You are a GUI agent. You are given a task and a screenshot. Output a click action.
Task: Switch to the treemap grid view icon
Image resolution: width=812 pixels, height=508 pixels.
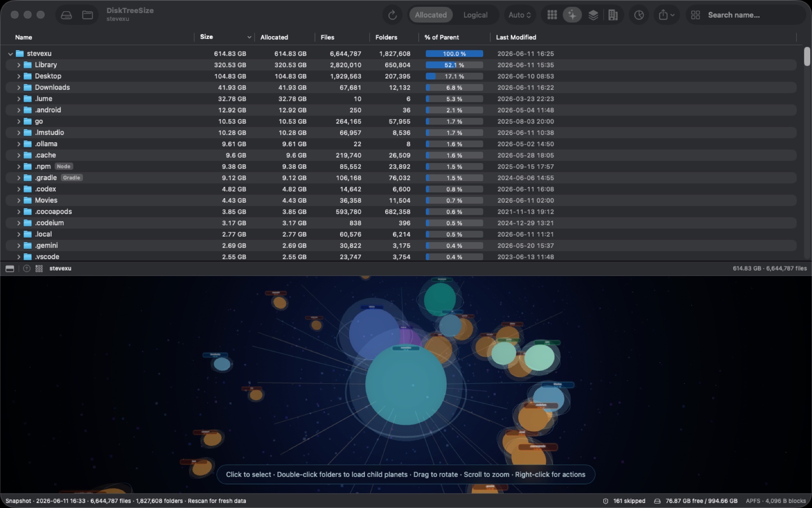point(552,15)
